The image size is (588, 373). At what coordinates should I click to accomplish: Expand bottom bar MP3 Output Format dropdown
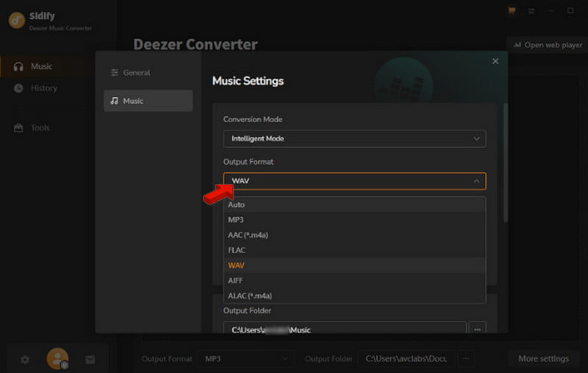(245, 359)
